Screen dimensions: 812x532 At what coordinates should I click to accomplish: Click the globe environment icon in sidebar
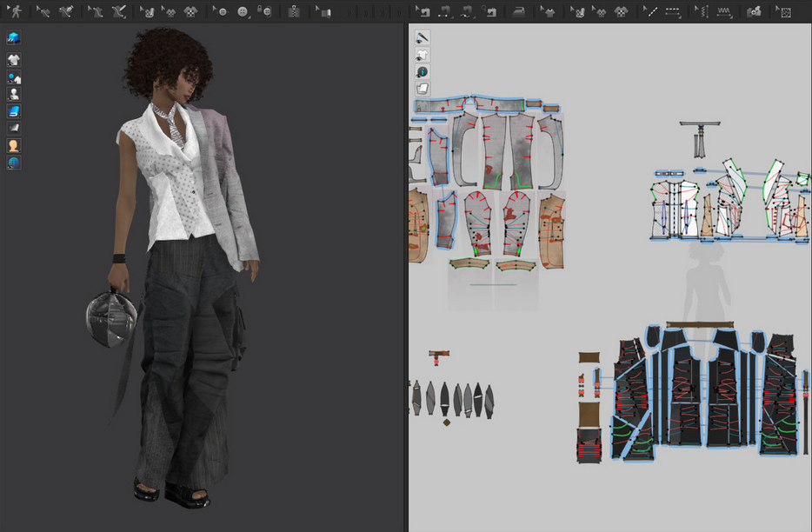point(14,163)
